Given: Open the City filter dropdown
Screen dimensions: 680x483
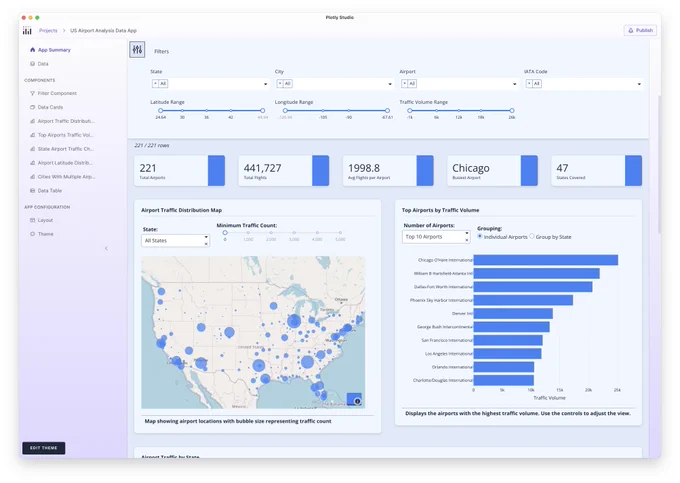Looking at the screenshot, I should coord(390,84).
